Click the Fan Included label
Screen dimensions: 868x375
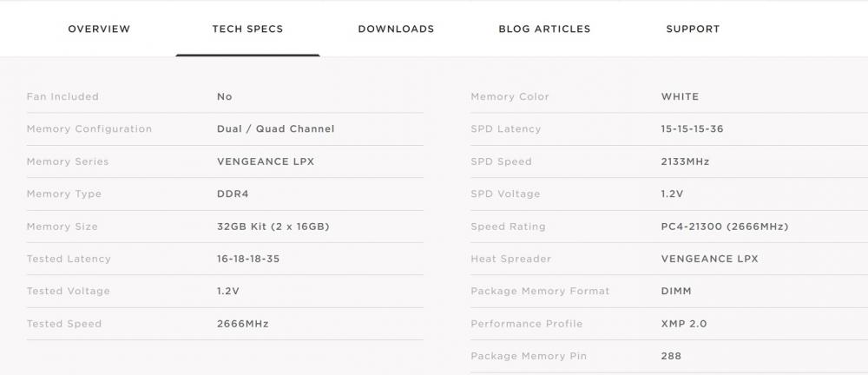[x=62, y=96]
